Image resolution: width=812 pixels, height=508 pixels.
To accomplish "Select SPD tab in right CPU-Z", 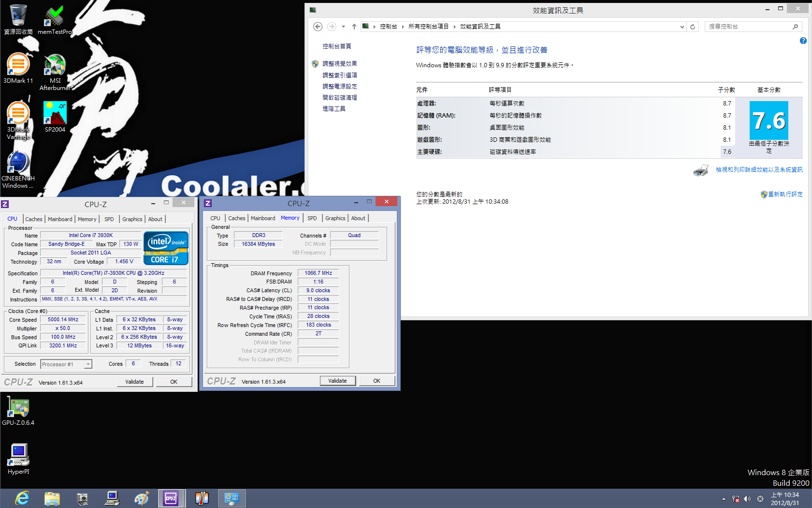I will click(312, 218).
